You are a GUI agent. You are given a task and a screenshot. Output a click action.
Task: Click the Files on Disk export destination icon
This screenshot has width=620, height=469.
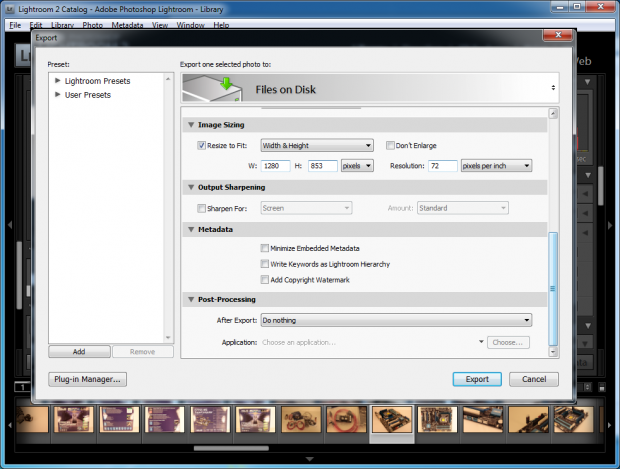pos(212,88)
